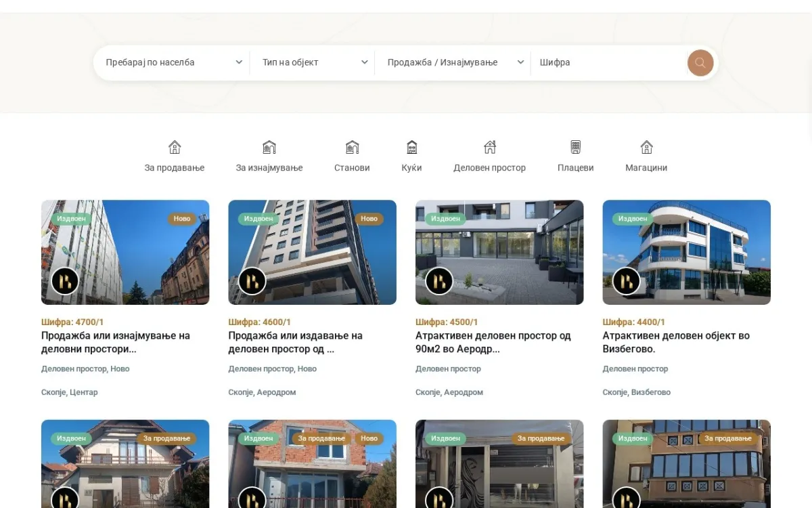Open the Пребарај по населба dropdown
The height and width of the screenshot is (508, 812).
tap(174, 62)
